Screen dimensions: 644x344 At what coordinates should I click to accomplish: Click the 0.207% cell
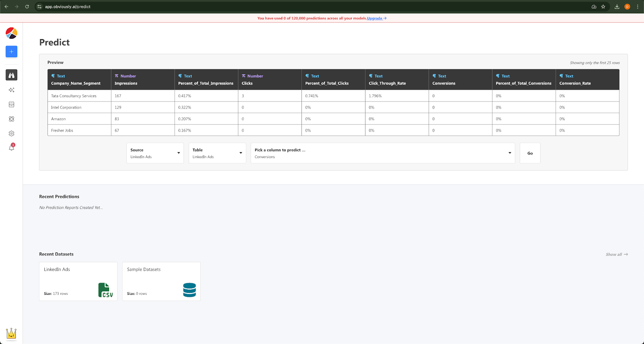206,119
